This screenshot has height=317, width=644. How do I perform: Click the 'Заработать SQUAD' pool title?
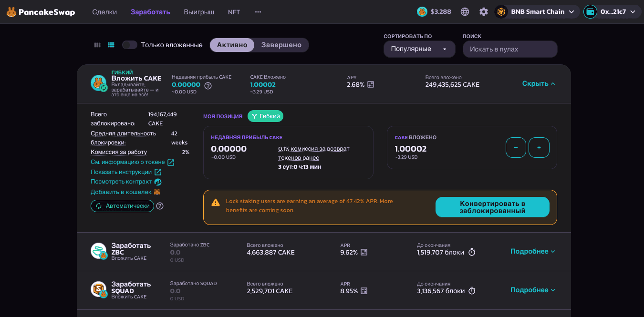click(x=131, y=287)
